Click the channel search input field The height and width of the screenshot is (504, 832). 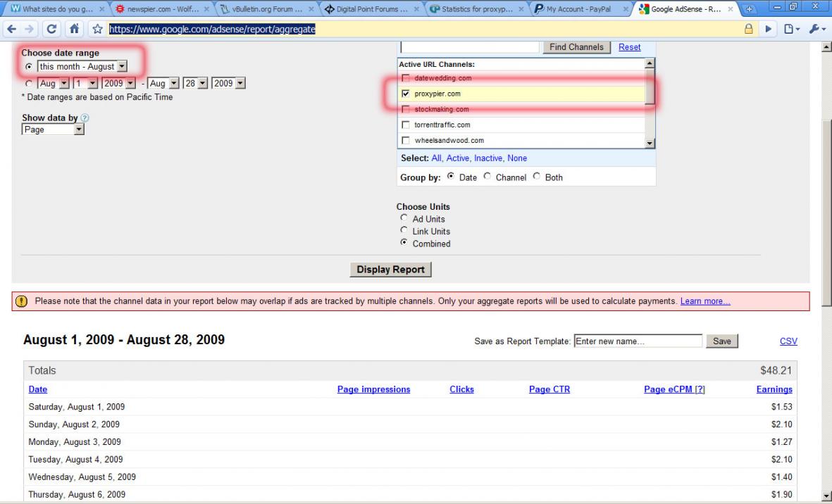pos(470,46)
